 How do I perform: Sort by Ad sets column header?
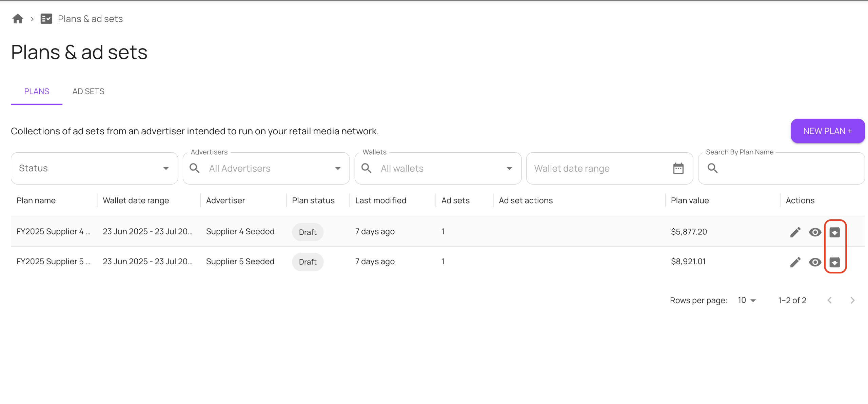tap(455, 200)
